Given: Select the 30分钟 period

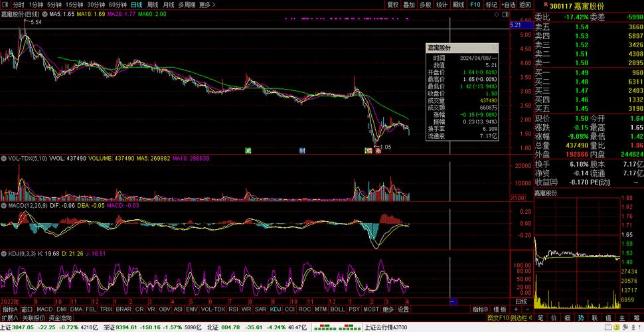Looking at the screenshot, I should [96, 5].
